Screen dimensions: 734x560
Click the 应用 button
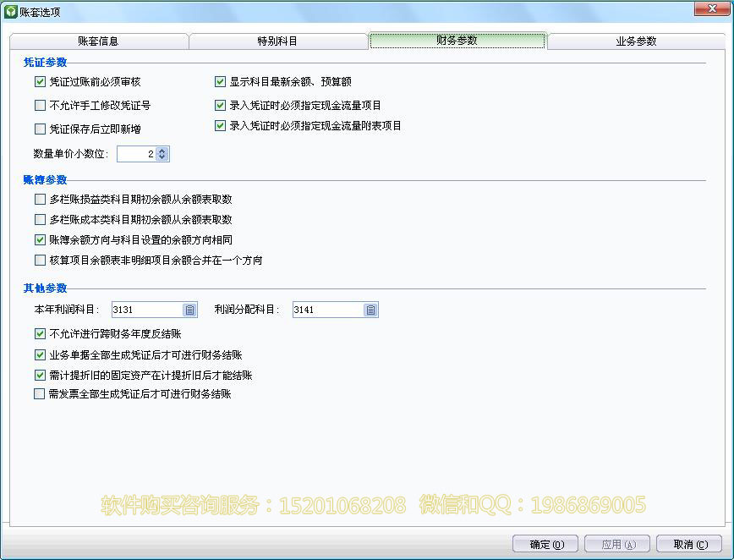[x=617, y=544]
